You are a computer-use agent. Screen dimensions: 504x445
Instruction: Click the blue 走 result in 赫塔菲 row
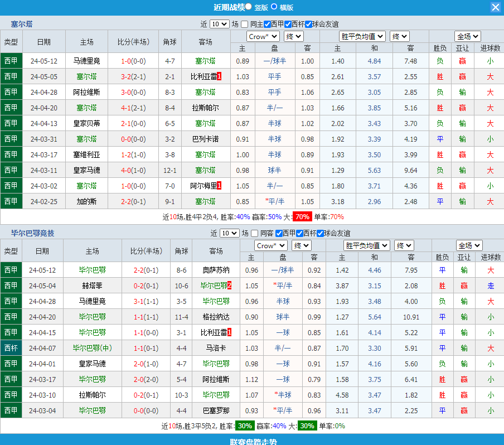tap(491, 286)
